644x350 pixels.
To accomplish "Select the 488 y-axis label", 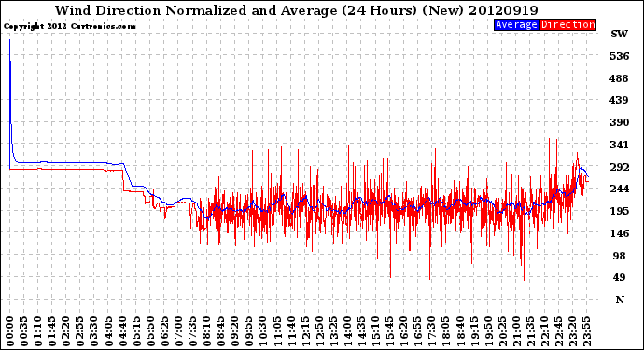I will point(620,78).
